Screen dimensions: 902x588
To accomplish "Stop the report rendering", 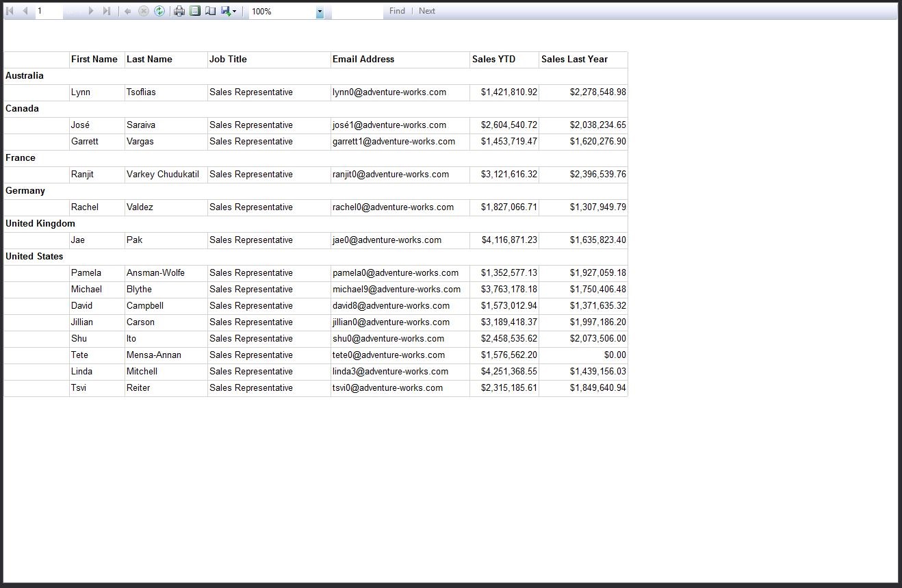I will coord(142,11).
